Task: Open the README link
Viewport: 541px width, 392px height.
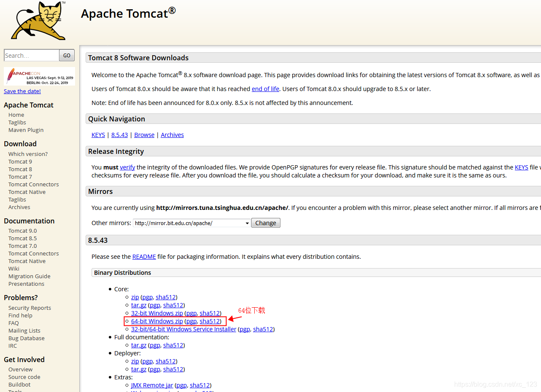Action: tap(144, 257)
